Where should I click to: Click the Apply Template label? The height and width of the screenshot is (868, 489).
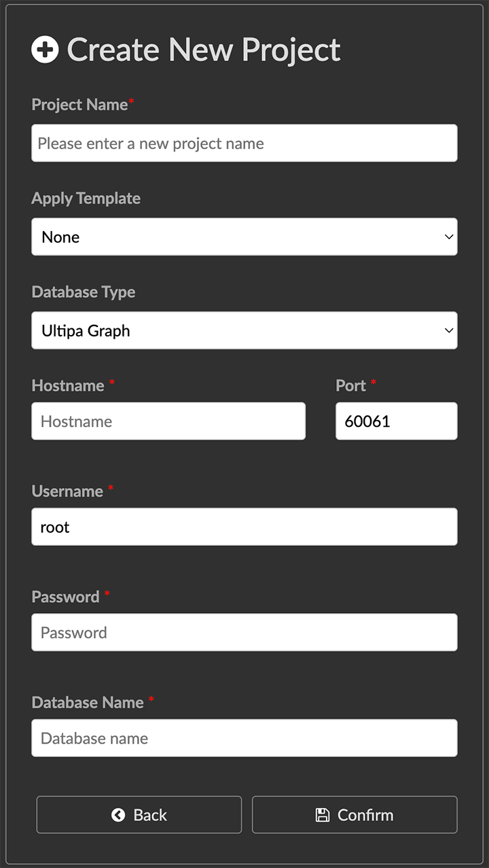[86, 198]
